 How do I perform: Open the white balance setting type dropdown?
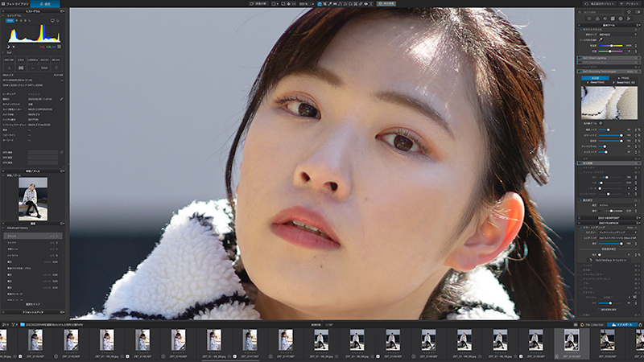(617, 35)
